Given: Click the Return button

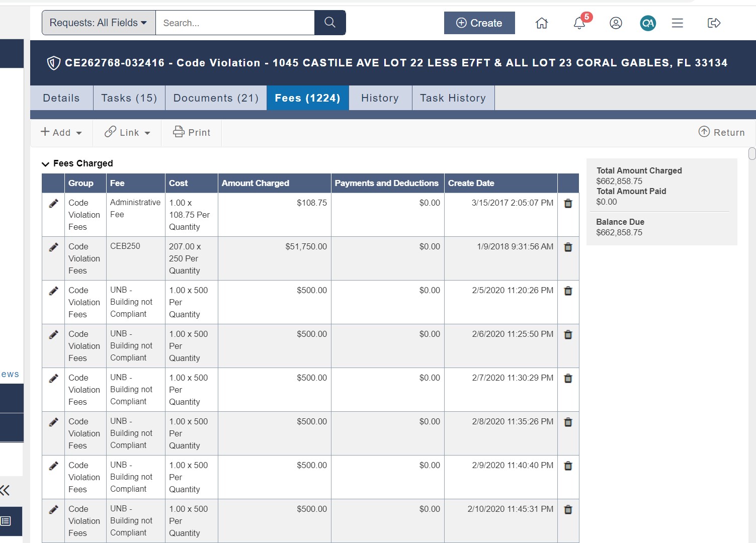Looking at the screenshot, I should pyautogui.click(x=722, y=132).
